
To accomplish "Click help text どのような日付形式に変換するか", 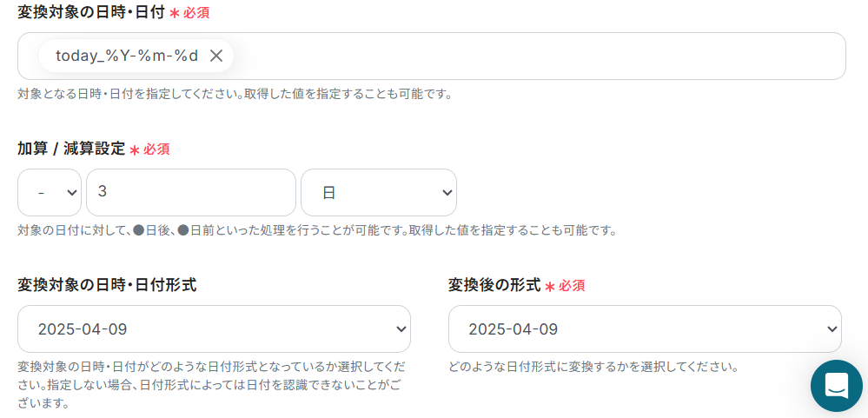I will click(593, 367).
